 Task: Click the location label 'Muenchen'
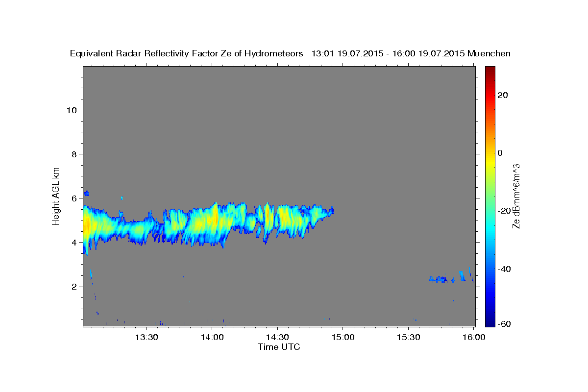pos(490,53)
